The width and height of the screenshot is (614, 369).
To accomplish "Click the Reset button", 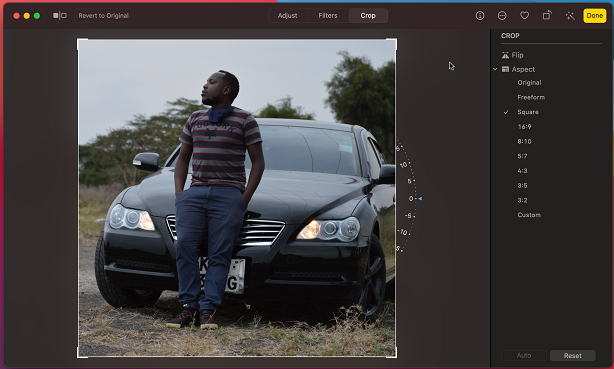I will pyautogui.click(x=572, y=356).
